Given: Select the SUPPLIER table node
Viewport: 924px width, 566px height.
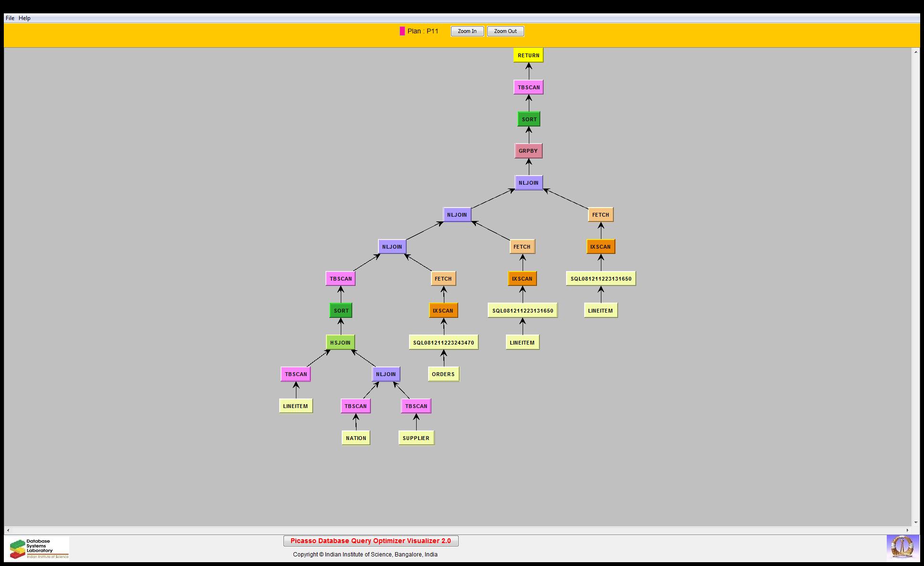Looking at the screenshot, I should (x=416, y=438).
